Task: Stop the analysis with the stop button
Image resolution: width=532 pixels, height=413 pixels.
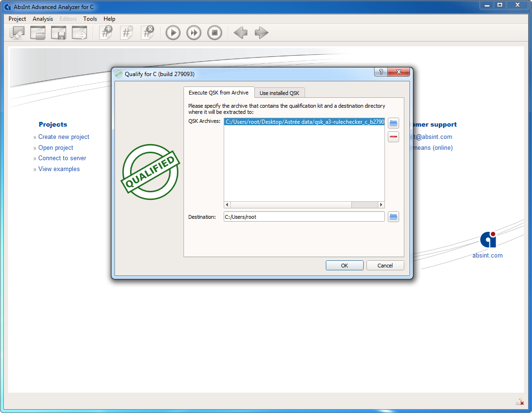Action: 214,33
